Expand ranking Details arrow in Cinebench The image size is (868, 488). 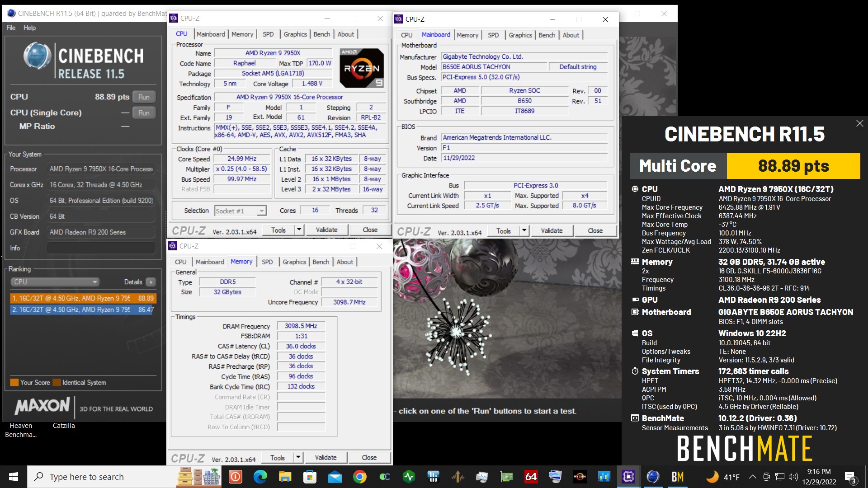(151, 282)
